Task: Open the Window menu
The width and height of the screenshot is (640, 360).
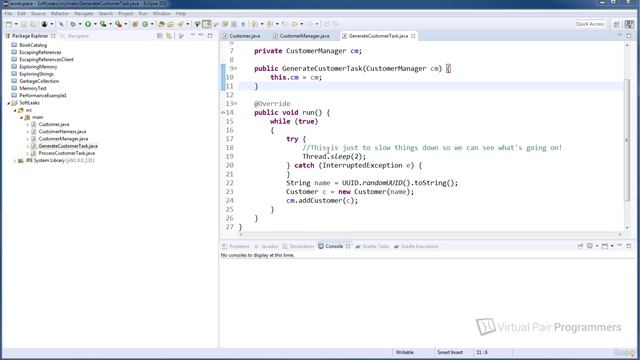Action: tap(161, 13)
